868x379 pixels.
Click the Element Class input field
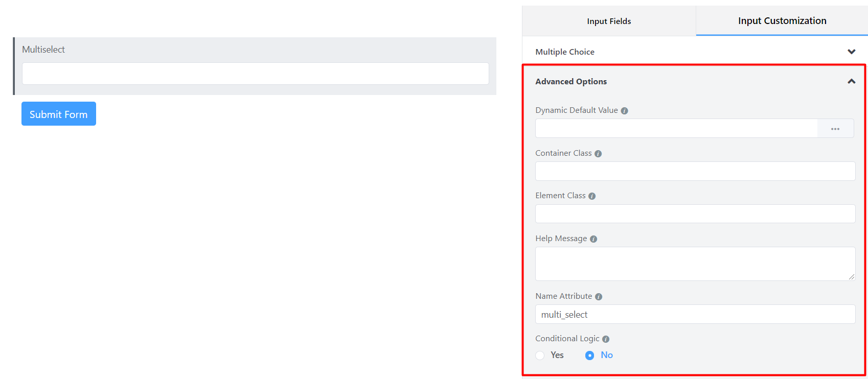(x=695, y=214)
